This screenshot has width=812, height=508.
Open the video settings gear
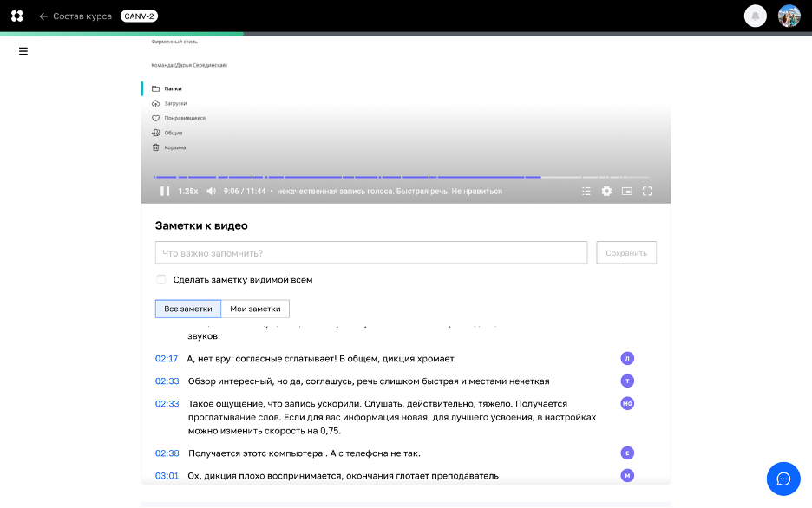pos(606,191)
